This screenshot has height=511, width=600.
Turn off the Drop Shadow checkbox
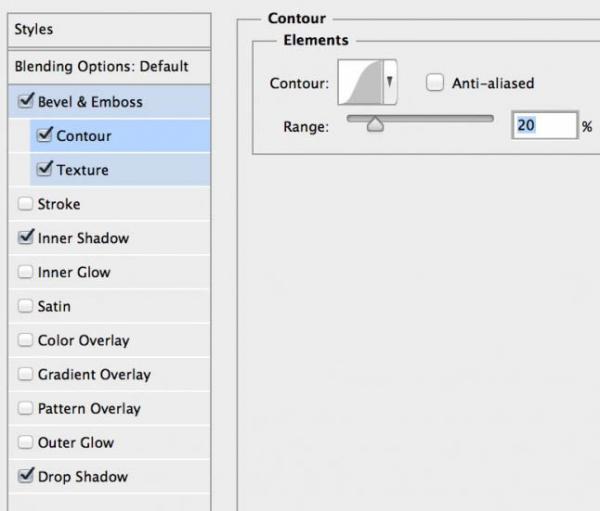26,476
